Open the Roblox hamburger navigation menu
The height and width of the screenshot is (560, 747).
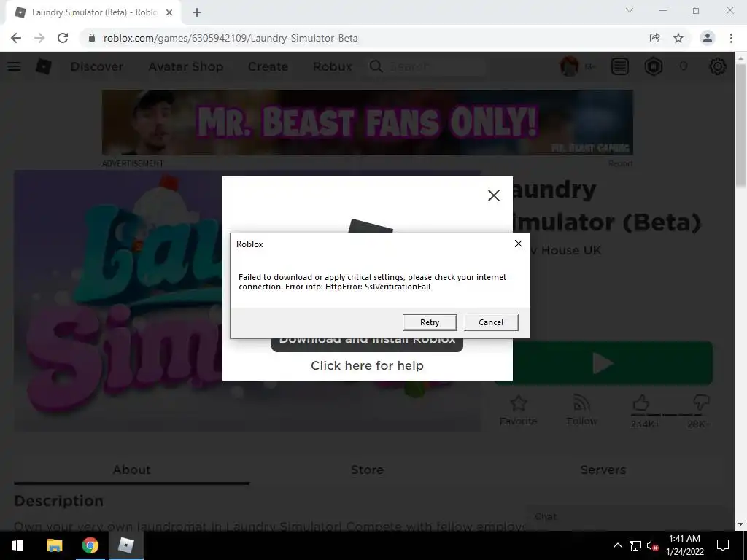coord(15,66)
